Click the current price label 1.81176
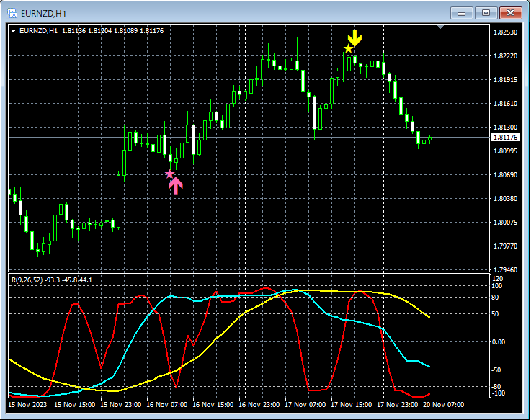Image resolution: width=531 pixels, height=420 pixels. tap(505, 137)
